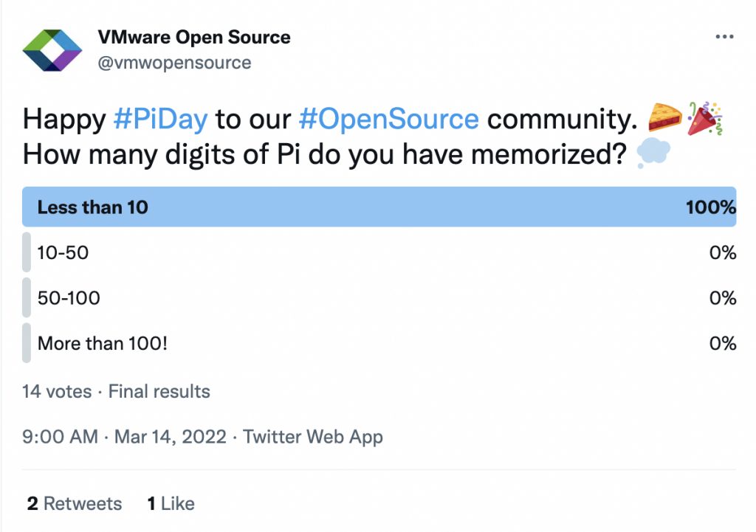This screenshot has height=532, width=756.
Task: Open the #OpenSource hashtag
Action: tap(389, 119)
